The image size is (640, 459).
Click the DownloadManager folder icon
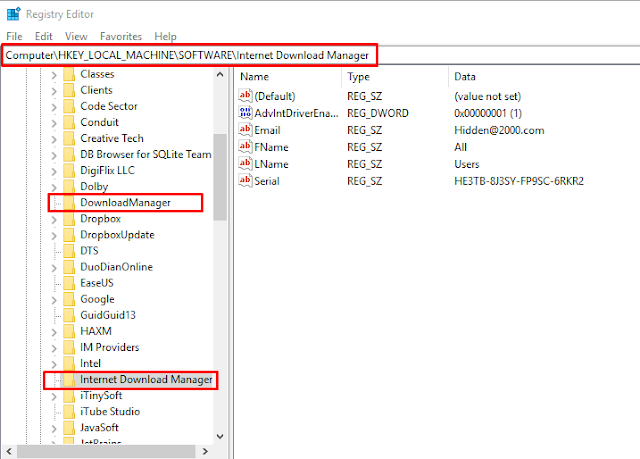69,203
